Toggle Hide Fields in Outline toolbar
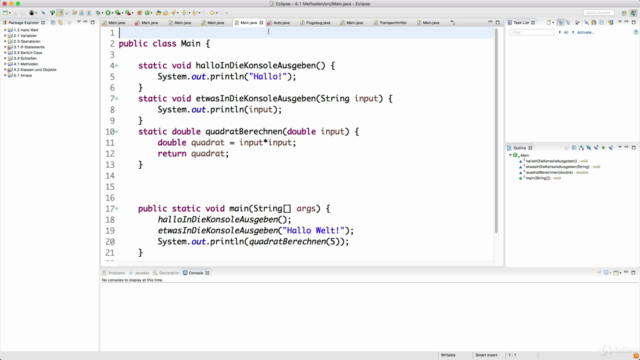This screenshot has width=640, height=360. tap(589, 148)
